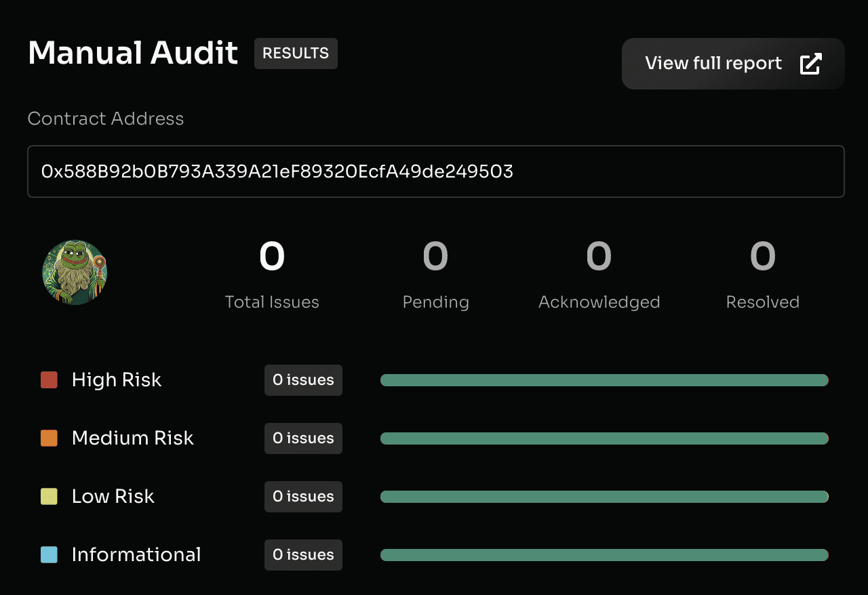Click the Medium Risk 0 issues badge
The height and width of the screenshot is (595, 868).
click(303, 438)
